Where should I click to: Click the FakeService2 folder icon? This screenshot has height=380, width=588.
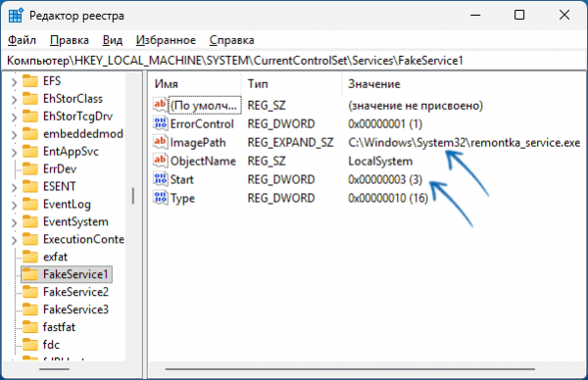click(30, 292)
